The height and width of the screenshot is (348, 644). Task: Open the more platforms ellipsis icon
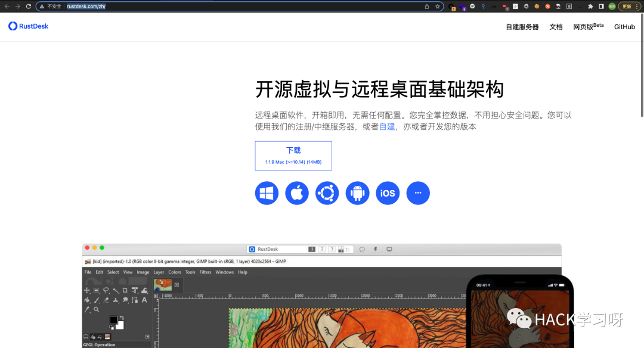(418, 193)
